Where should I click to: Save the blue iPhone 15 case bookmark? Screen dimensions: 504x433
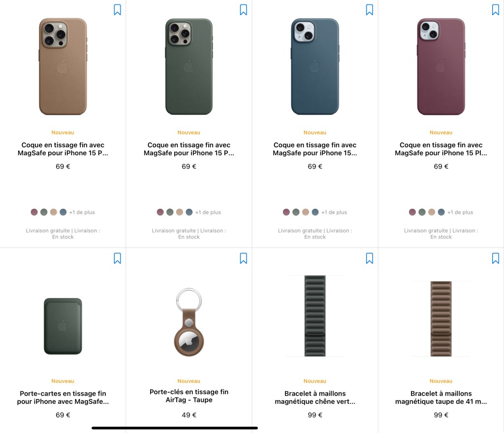(x=369, y=10)
